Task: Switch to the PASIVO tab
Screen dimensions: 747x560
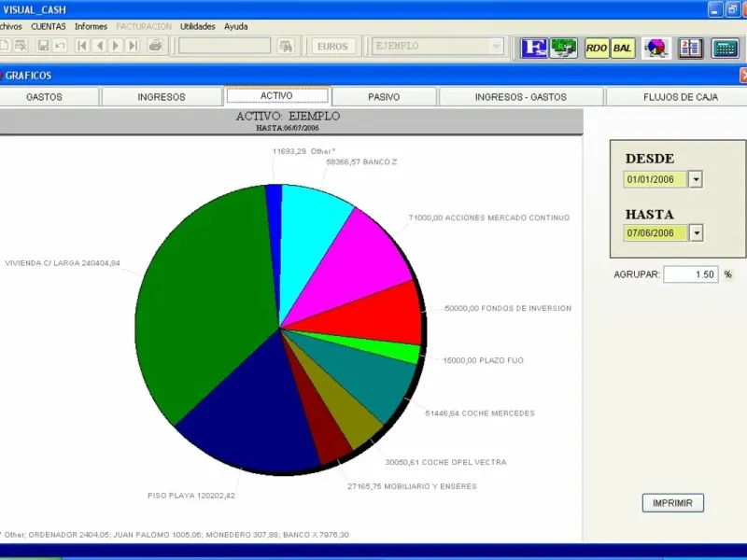Action: pos(384,97)
